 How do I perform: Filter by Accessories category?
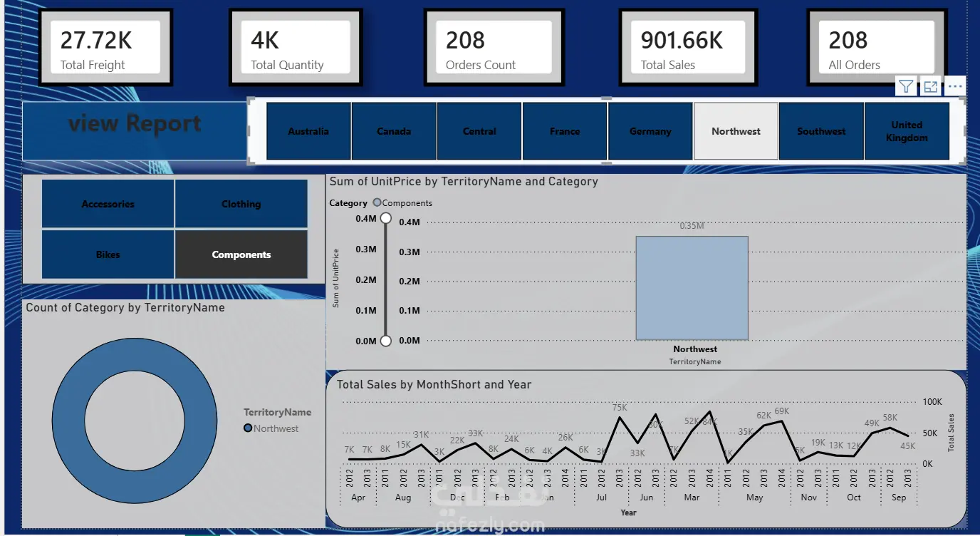click(x=108, y=204)
